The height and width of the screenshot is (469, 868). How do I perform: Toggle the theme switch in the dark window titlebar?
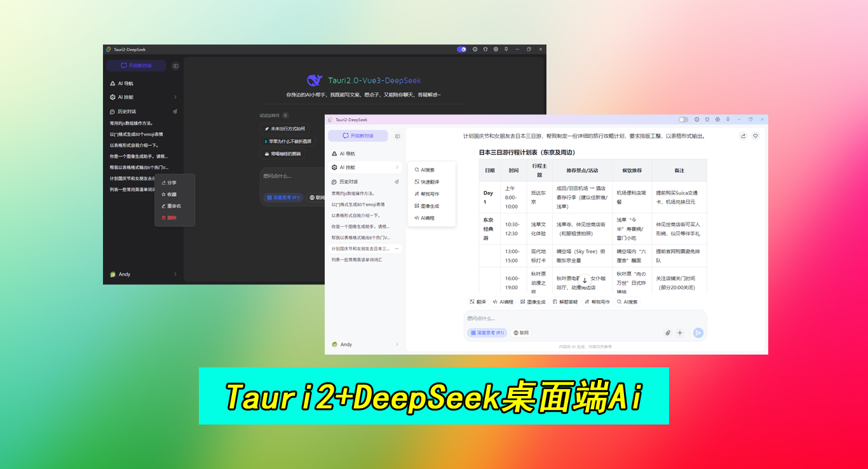(462, 49)
